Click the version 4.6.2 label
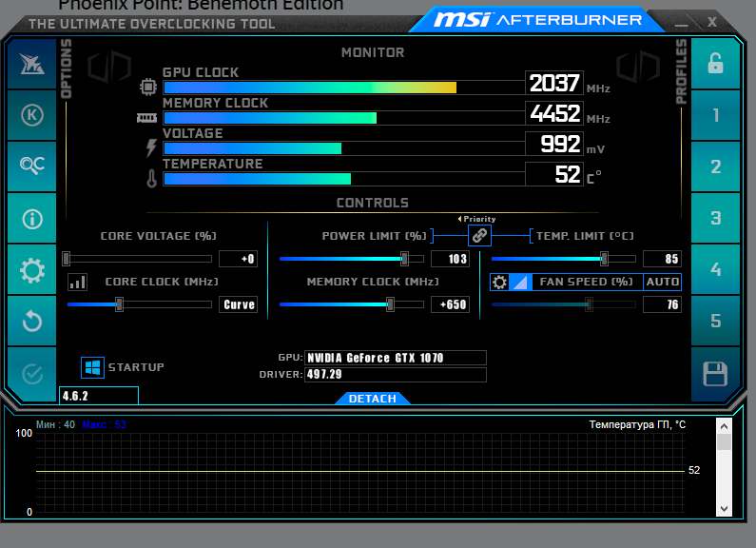Screen dimensions: 756x548 98,396
